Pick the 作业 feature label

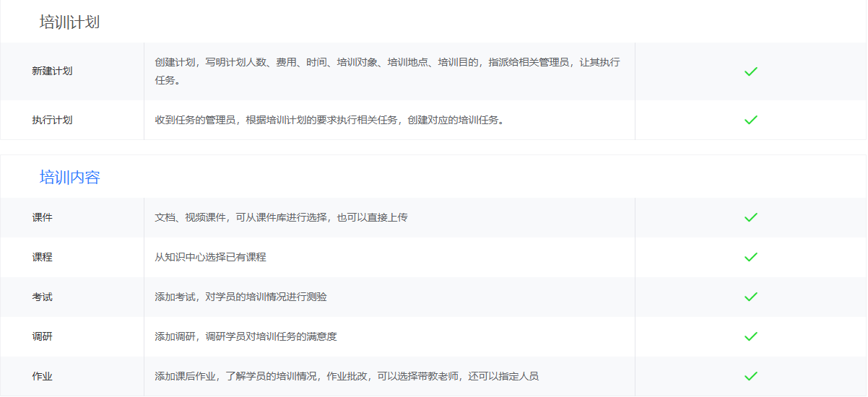click(42, 376)
